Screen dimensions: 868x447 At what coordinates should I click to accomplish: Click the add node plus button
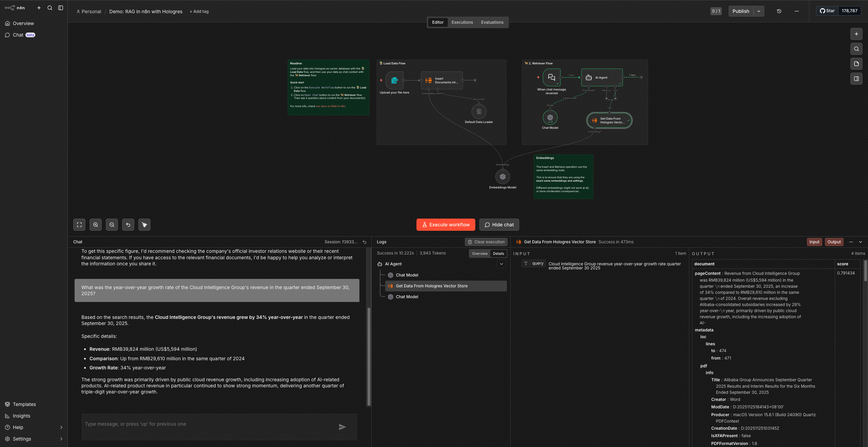click(856, 34)
